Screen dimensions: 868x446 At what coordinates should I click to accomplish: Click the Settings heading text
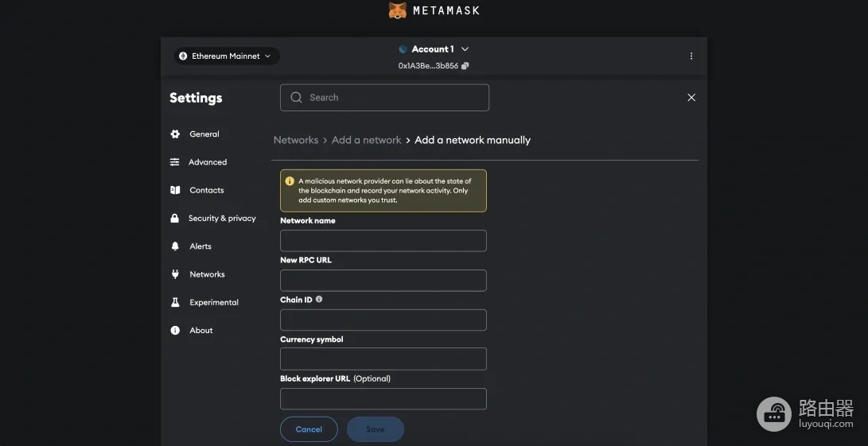pyautogui.click(x=196, y=98)
